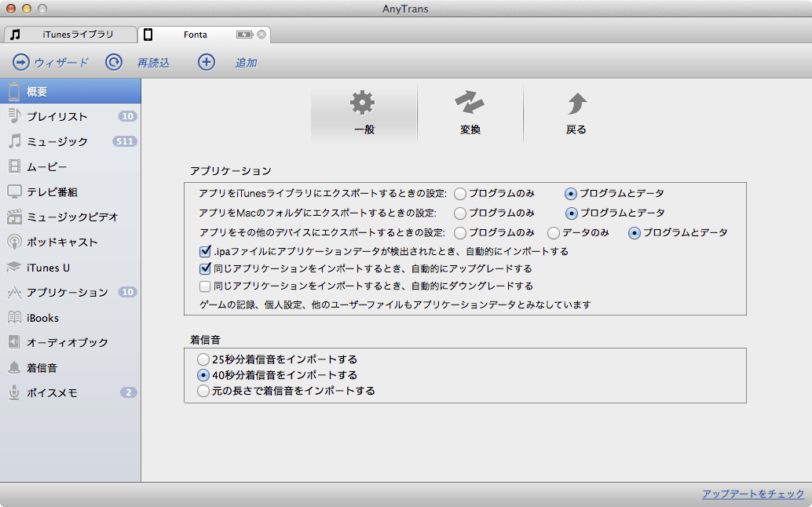Click the iTunes U graduation cap icon
The height and width of the screenshot is (507, 812).
14,268
